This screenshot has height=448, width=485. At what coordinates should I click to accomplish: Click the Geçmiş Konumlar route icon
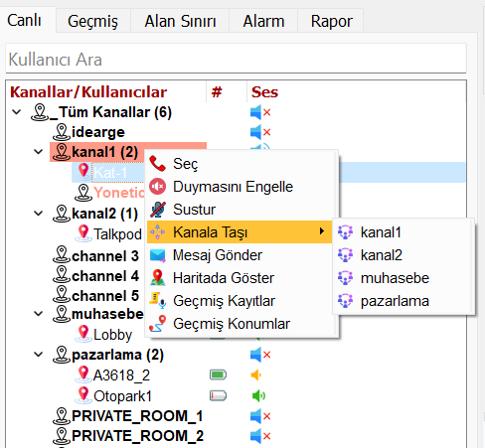point(157,324)
